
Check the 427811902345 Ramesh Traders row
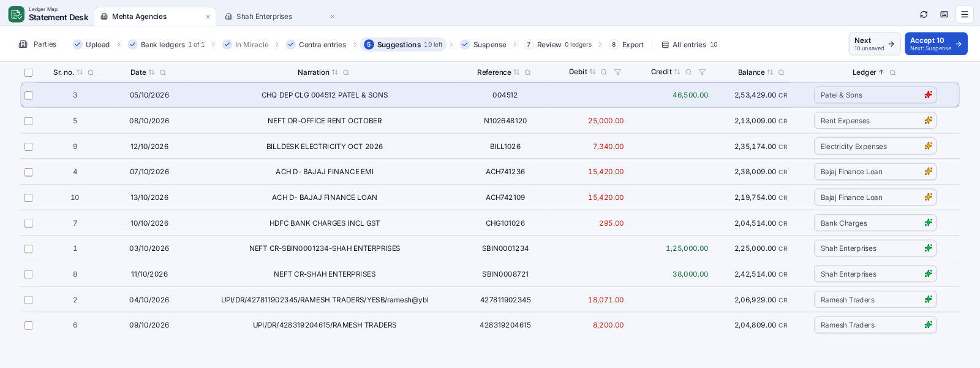coord(28,300)
